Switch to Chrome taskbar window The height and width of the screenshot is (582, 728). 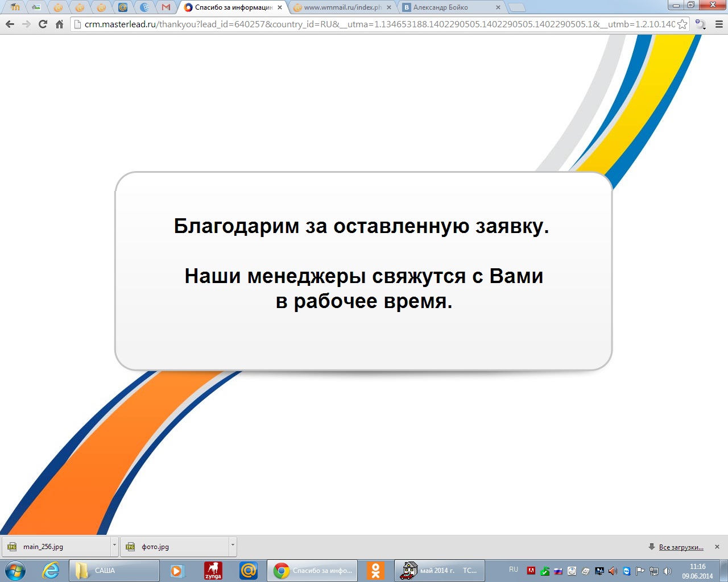pos(312,571)
